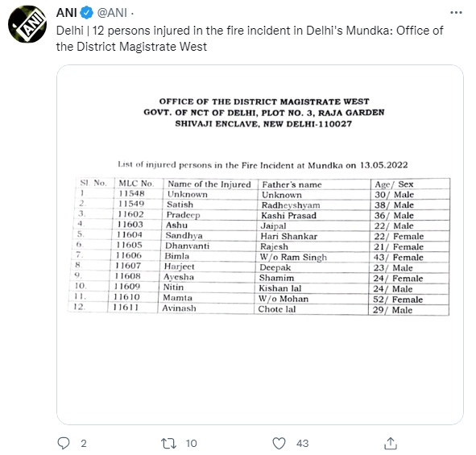Open the attached injured persons document image
476x455 pixels.
260,245
